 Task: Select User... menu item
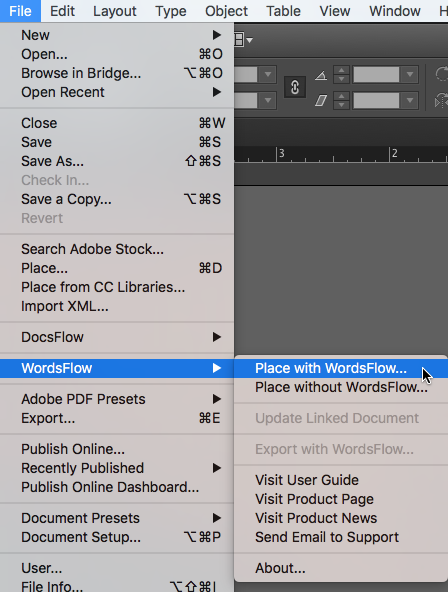(117, 568)
